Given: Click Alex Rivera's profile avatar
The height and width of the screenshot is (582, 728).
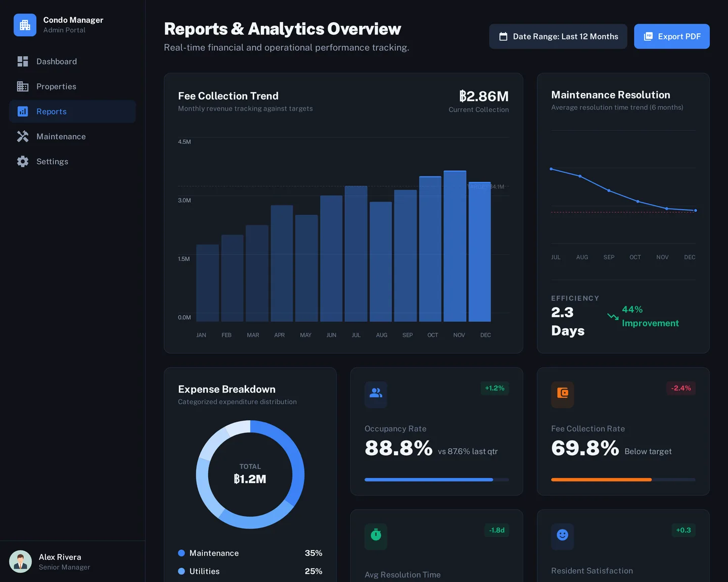Looking at the screenshot, I should coord(20,561).
